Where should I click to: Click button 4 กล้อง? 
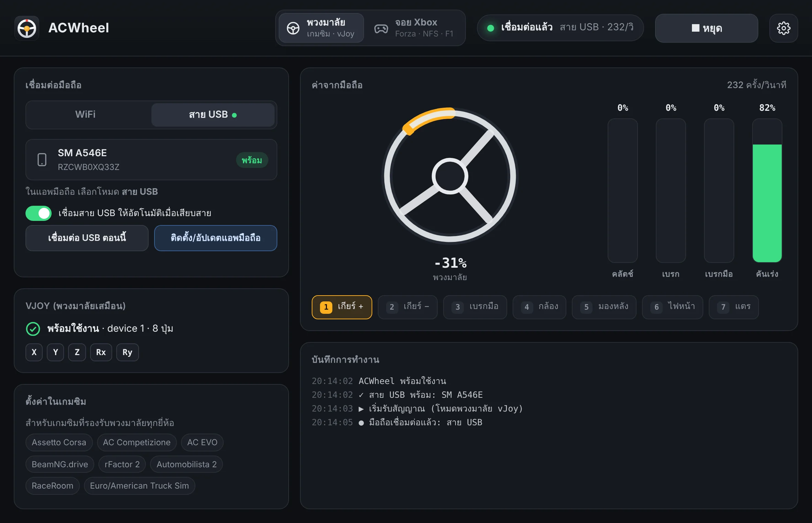click(539, 307)
